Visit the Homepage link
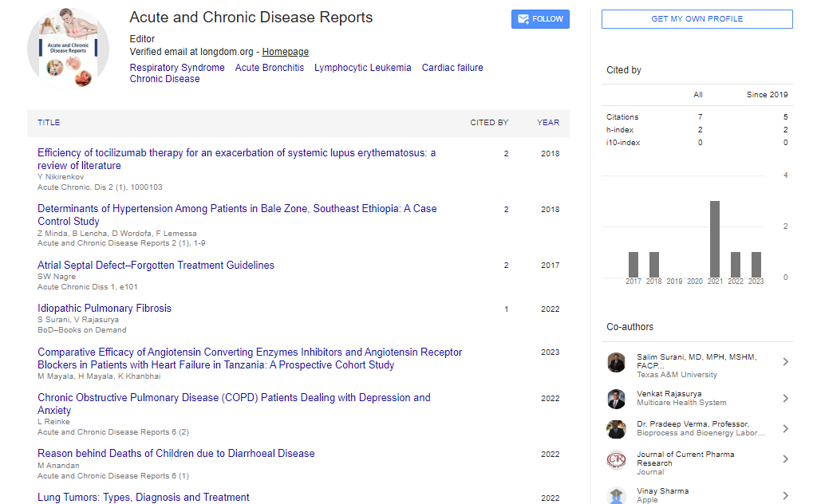 [285, 52]
